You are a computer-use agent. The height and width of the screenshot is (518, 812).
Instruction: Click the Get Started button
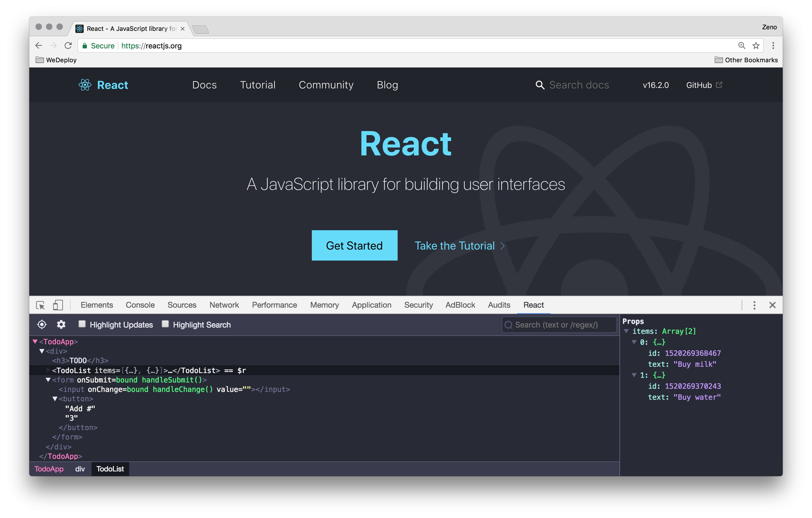coord(354,245)
